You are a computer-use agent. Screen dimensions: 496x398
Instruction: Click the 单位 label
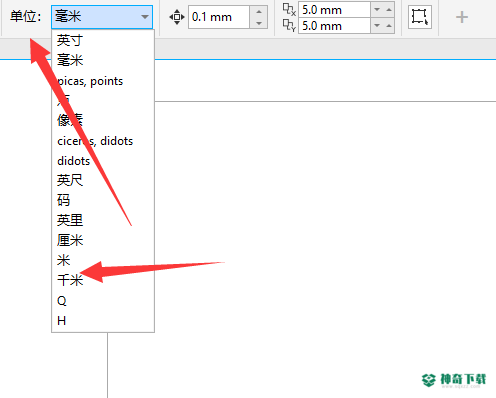click(x=25, y=16)
